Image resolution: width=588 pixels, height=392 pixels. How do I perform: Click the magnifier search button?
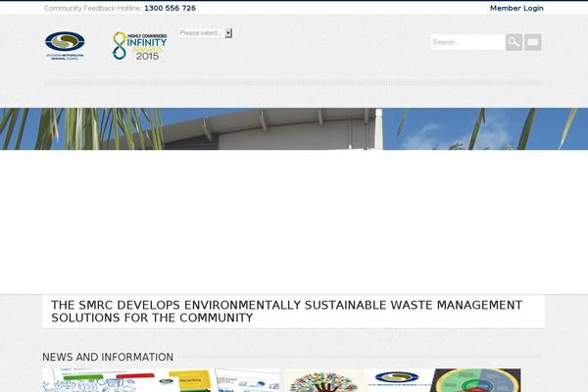(514, 42)
